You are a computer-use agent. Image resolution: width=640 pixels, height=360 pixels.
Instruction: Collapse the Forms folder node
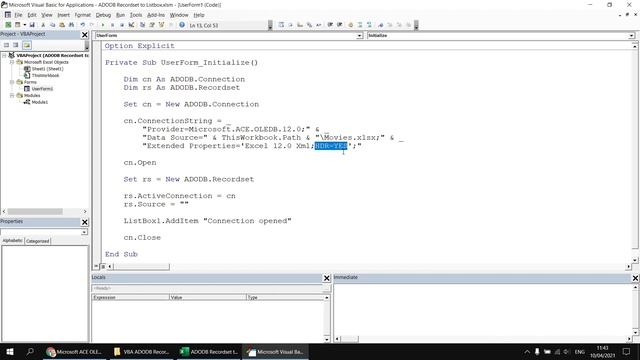coord(12,82)
